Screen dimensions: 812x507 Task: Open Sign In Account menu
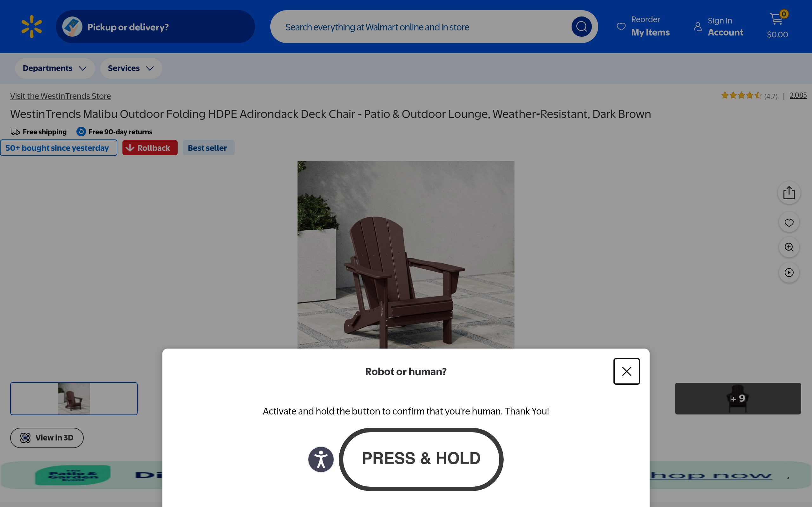(x=719, y=26)
